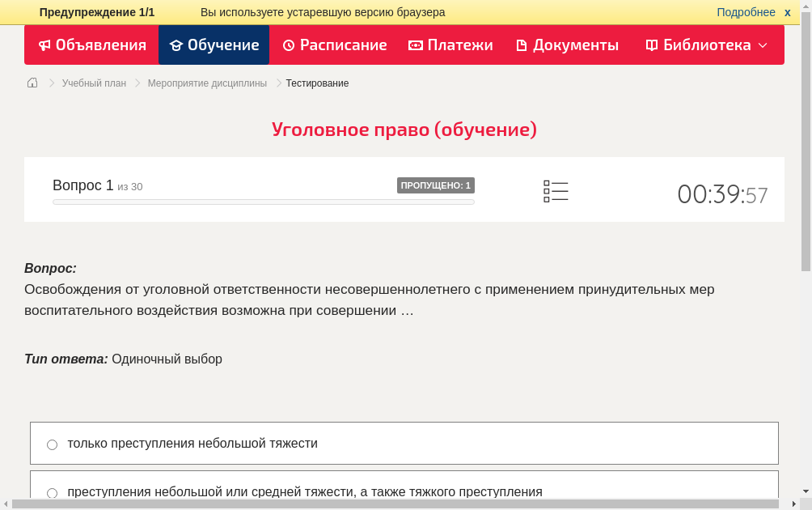Select the radio for the second answer option
The image size is (812, 510).
(52, 492)
